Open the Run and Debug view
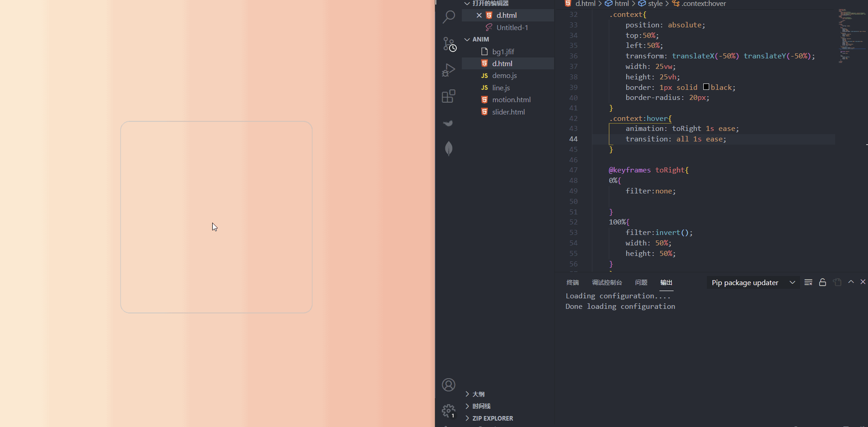Image resolution: width=868 pixels, height=427 pixels. tap(449, 70)
